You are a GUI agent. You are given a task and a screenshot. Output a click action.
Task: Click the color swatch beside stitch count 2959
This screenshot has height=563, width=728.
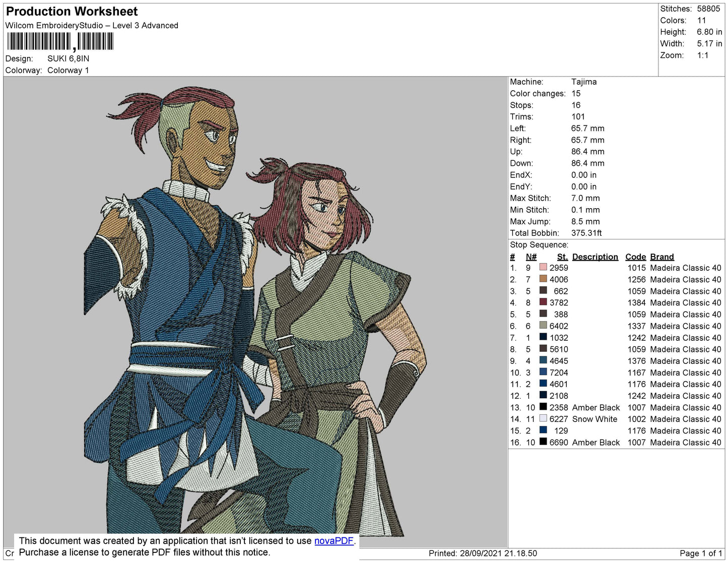(x=543, y=268)
